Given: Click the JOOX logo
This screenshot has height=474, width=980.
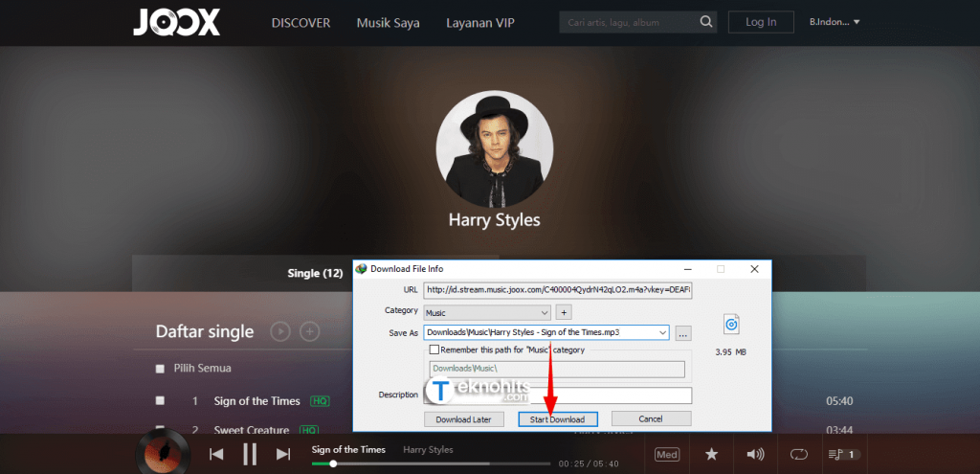Looking at the screenshot, I should point(176,23).
